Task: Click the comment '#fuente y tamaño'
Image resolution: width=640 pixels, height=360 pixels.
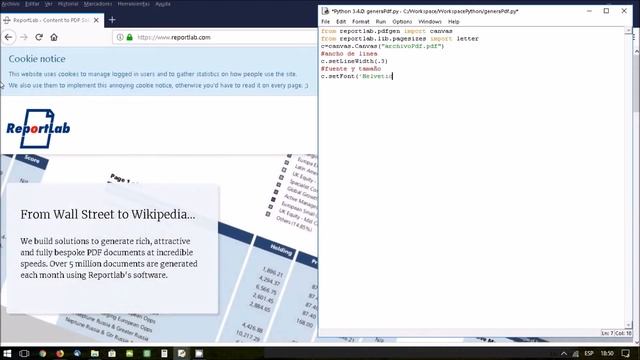Action: [x=351, y=69]
